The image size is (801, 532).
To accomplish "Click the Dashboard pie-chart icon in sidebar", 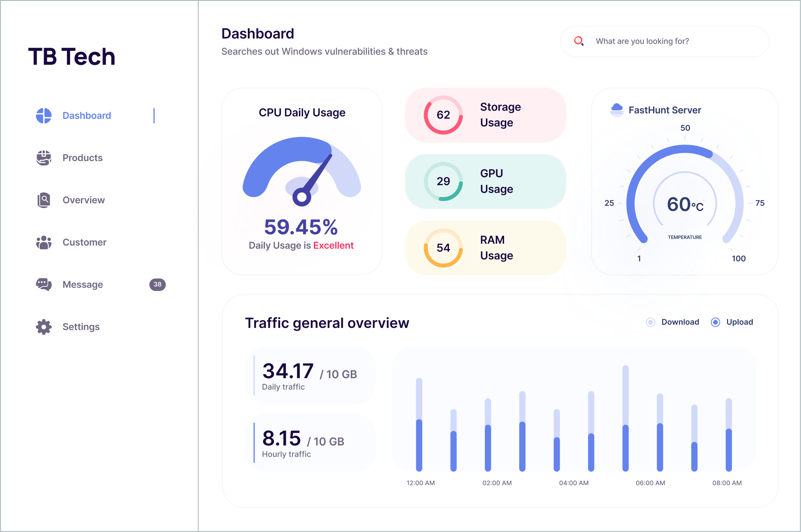I will click(x=44, y=116).
